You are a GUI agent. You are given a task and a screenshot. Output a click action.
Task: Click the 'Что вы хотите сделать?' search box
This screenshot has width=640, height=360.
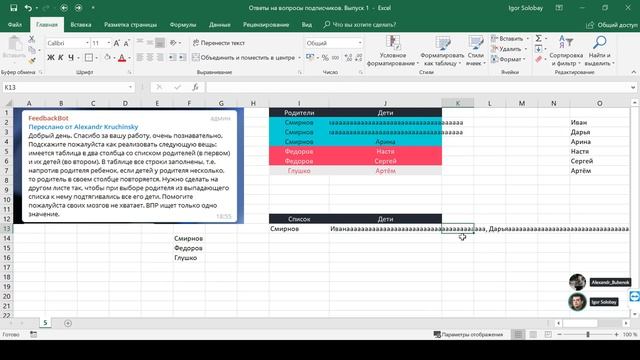(x=360, y=25)
